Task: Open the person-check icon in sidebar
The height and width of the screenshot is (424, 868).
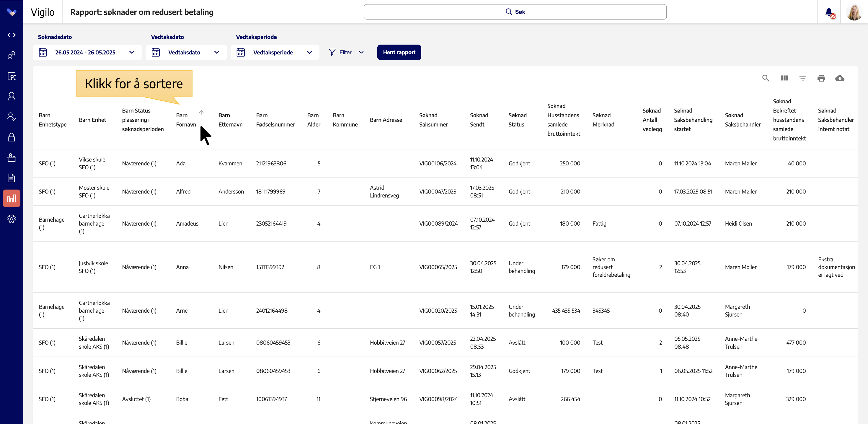Action: tap(12, 117)
